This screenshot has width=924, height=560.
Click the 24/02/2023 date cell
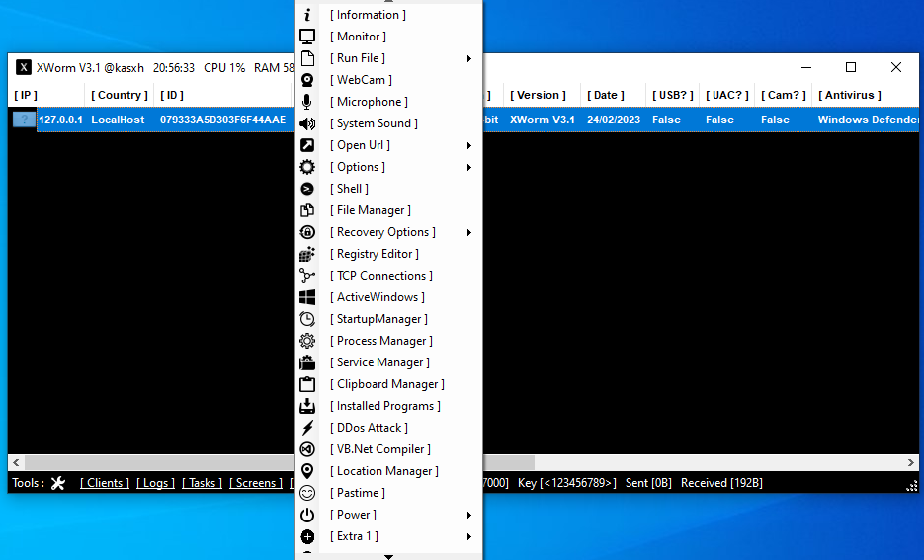click(614, 120)
